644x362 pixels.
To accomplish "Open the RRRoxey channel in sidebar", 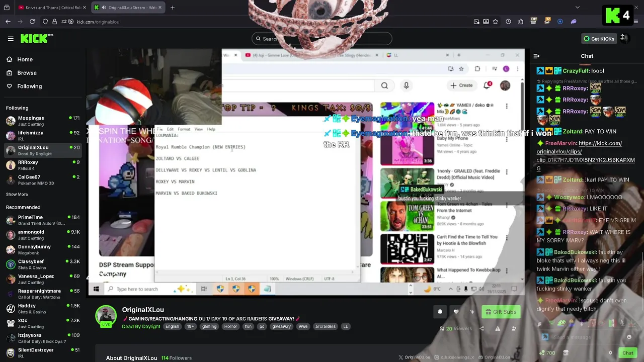I will [43, 165].
